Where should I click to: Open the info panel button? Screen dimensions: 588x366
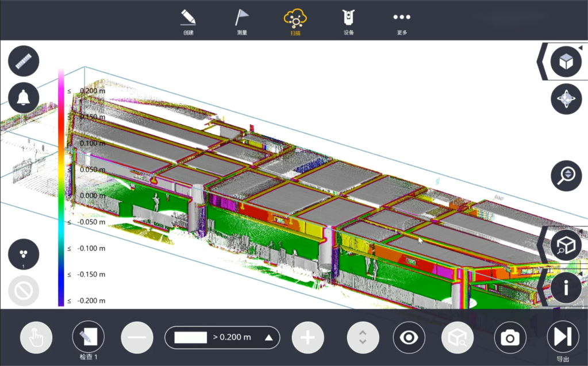(566, 288)
